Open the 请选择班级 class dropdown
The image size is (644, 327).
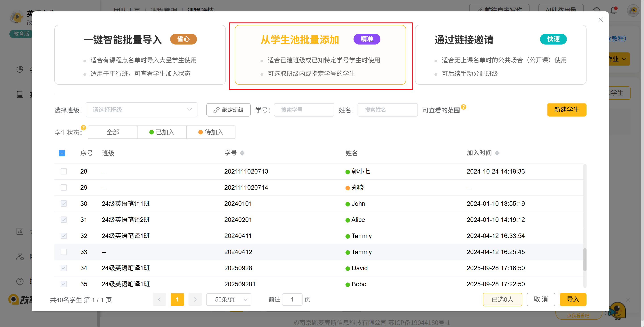point(141,110)
